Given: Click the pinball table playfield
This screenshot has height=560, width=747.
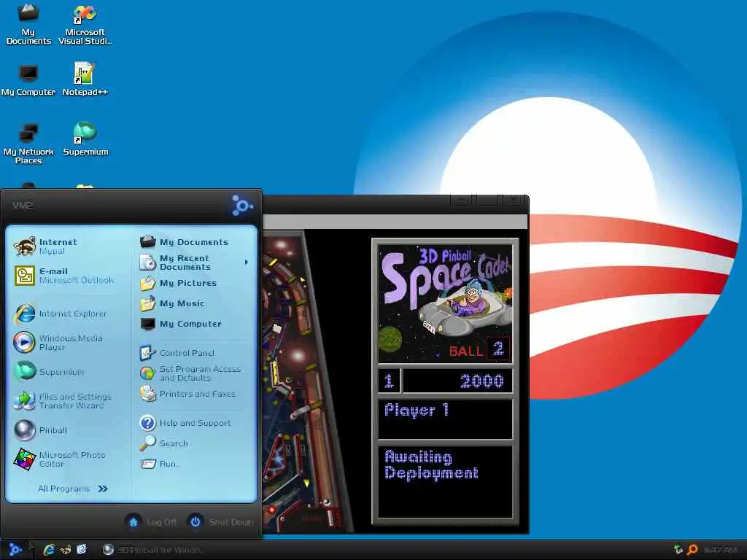Looking at the screenshot, I should tap(307, 381).
